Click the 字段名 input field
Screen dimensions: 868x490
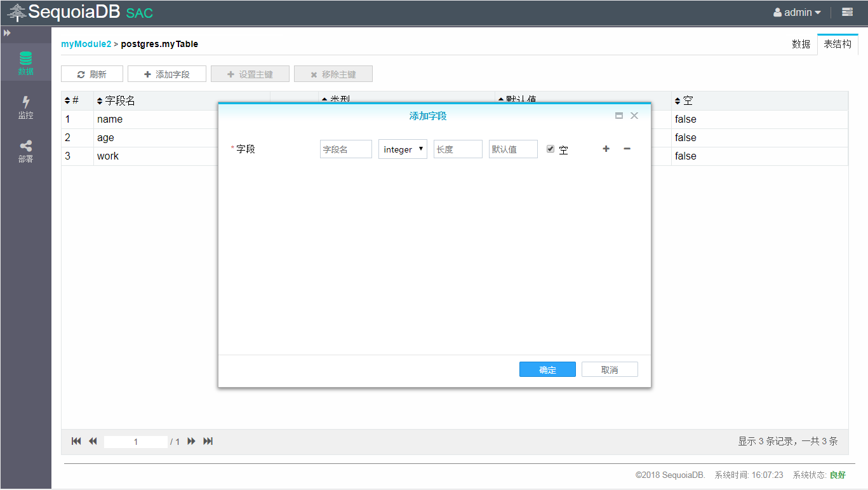pos(345,149)
